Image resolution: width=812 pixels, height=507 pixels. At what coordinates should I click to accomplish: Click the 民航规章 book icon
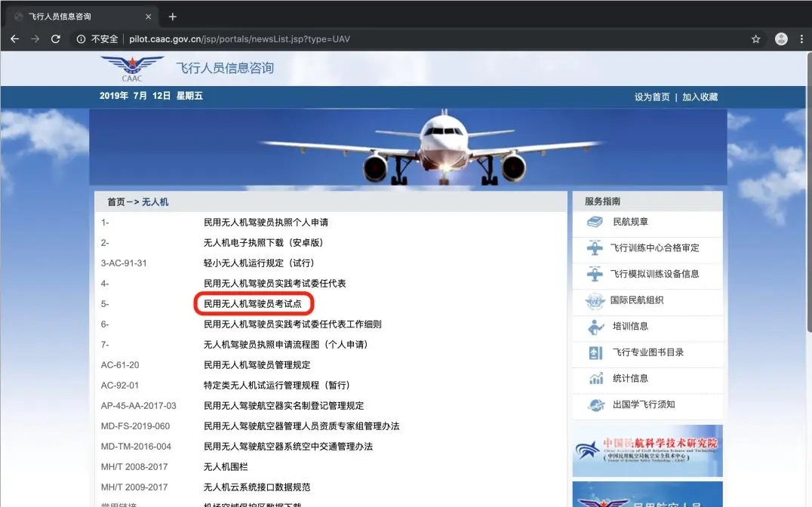pos(595,223)
